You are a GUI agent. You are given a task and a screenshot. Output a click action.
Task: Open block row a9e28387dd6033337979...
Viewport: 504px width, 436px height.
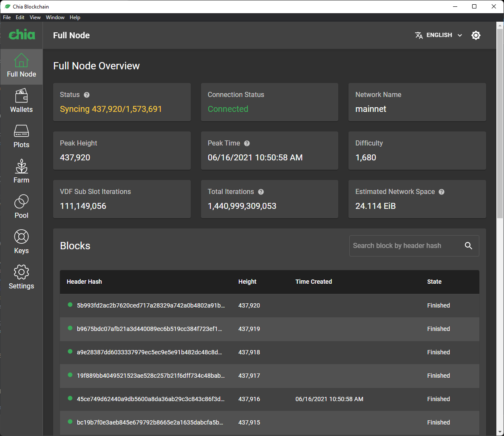[x=269, y=352]
